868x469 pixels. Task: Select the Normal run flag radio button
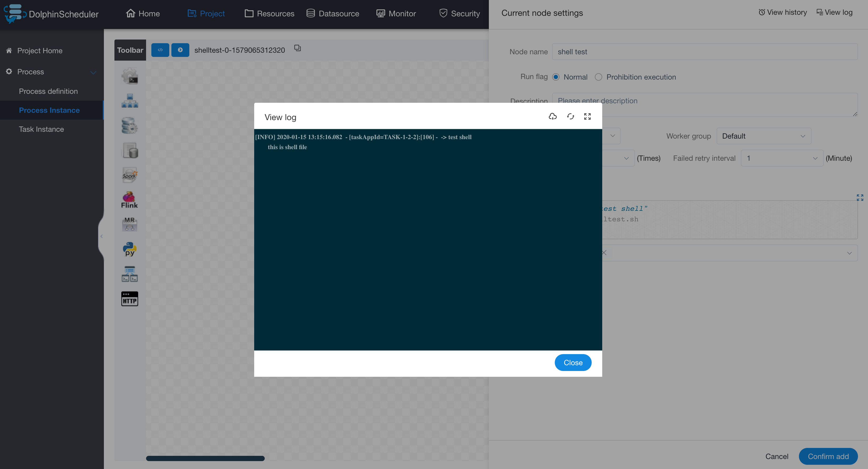(556, 77)
